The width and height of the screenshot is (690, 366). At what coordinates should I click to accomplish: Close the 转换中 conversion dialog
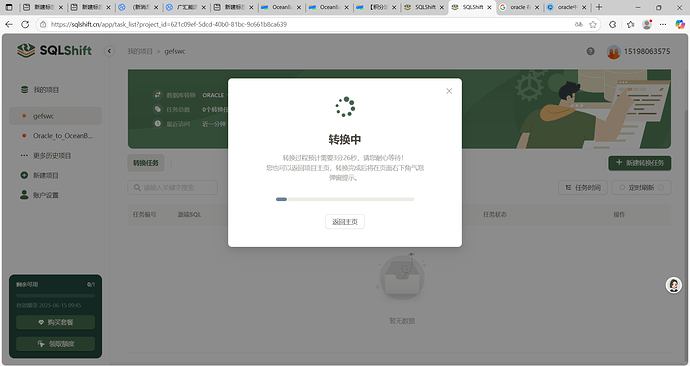[x=449, y=91]
